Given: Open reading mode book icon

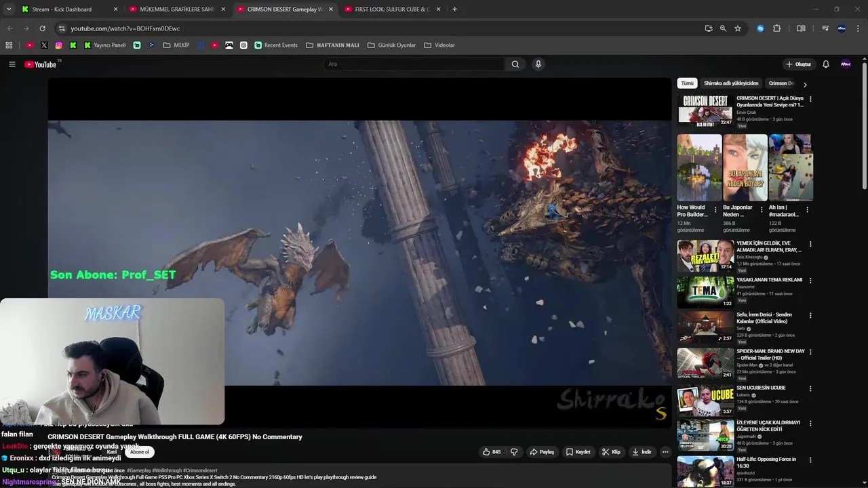Looking at the screenshot, I should tap(801, 28).
